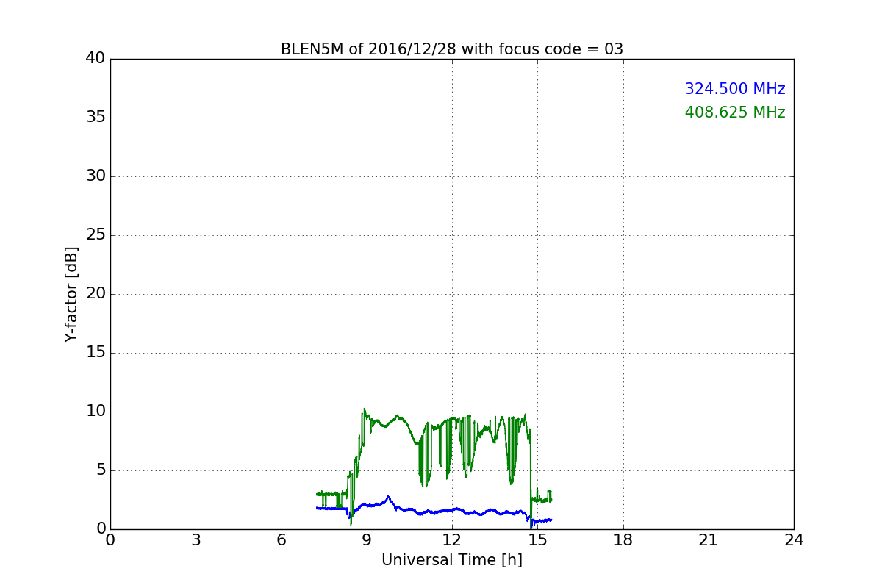Click x-axis tick label '24'
This screenshot has height=588, width=882.
pyautogui.click(x=794, y=539)
